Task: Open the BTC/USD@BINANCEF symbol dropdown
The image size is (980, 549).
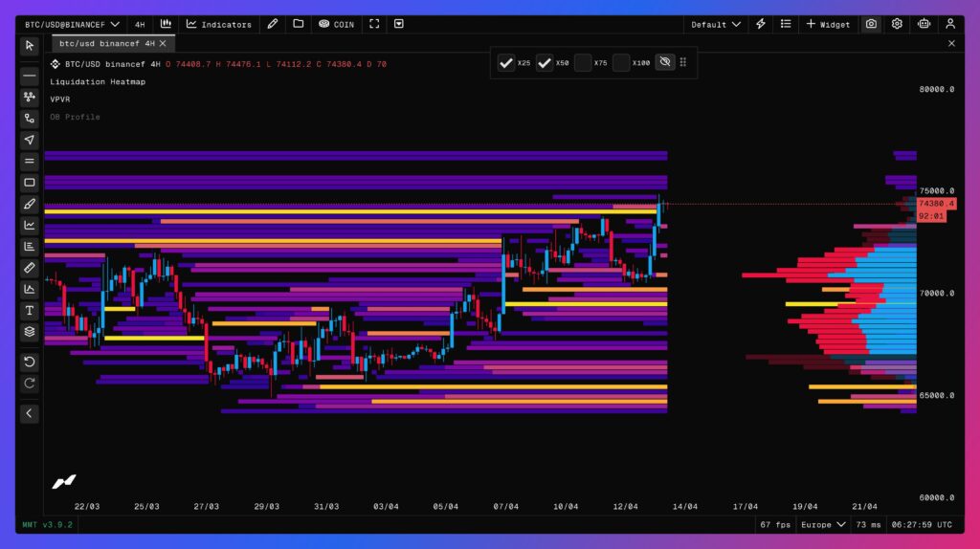Action: pos(72,24)
